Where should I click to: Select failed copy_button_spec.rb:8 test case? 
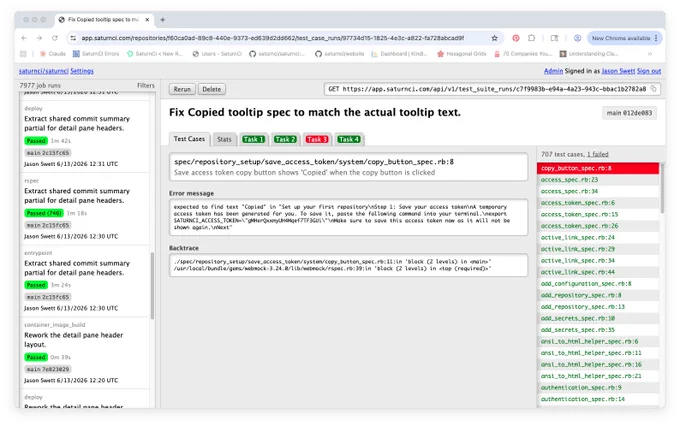[598, 168]
